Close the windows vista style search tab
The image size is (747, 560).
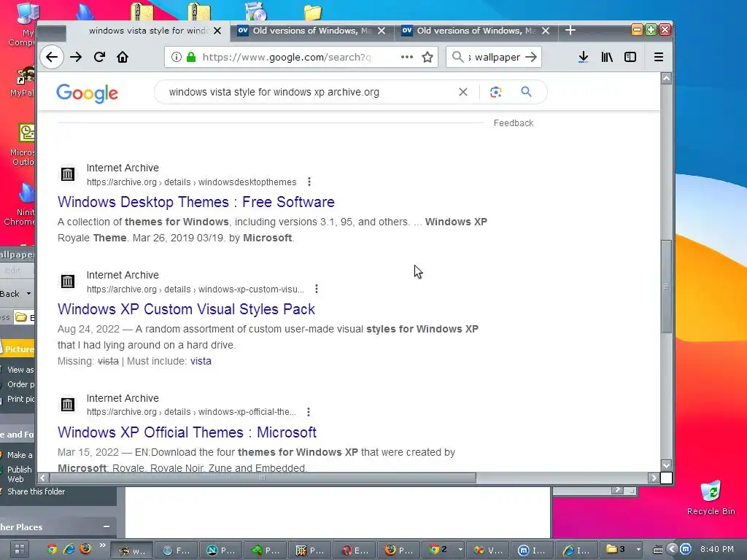pos(217,31)
